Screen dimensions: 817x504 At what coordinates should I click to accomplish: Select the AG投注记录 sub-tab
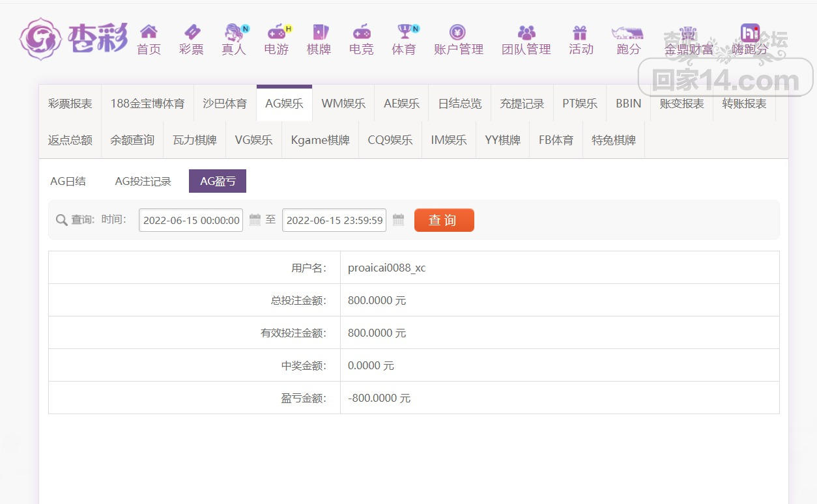(143, 182)
